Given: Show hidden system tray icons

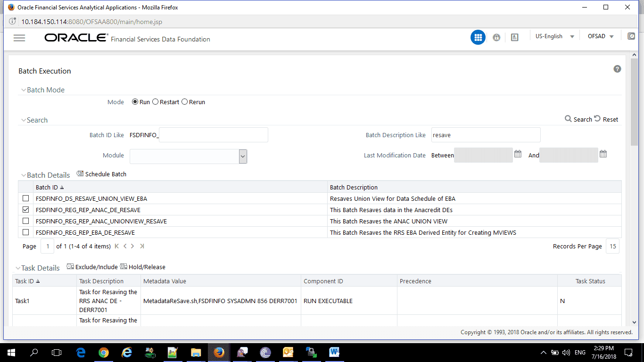Looking at the screenshot, I should (544, 352).
